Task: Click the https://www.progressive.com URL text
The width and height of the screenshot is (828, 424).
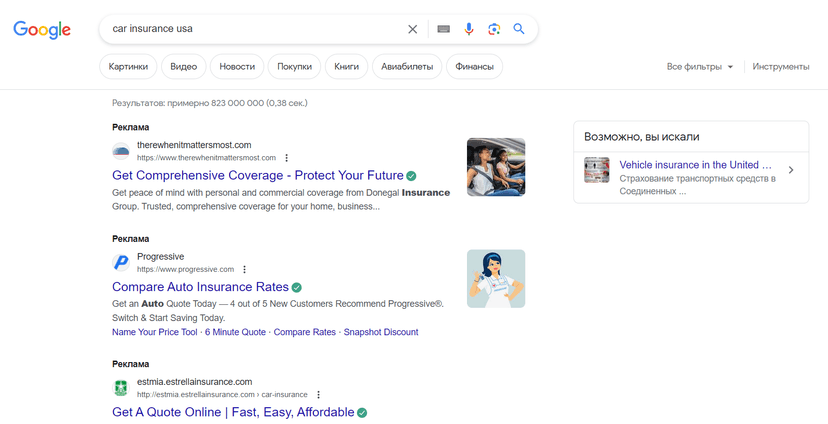Action: (x=185, y=269)
